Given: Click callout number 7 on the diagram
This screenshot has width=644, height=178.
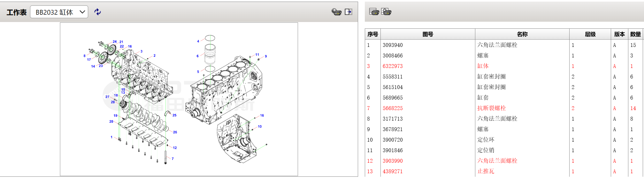Looking at the screenshot, I should (x=173, y=159).
